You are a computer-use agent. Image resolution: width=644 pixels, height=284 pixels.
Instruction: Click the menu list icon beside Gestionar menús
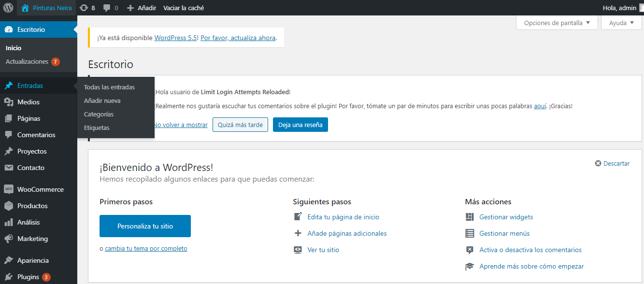(x=470, y=233)
